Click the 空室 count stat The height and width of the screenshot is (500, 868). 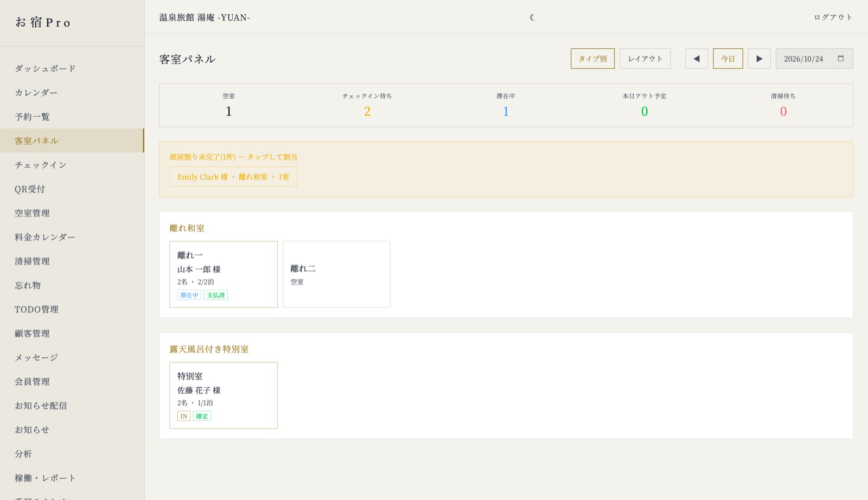pyautogui.click(x=229, y=105)
